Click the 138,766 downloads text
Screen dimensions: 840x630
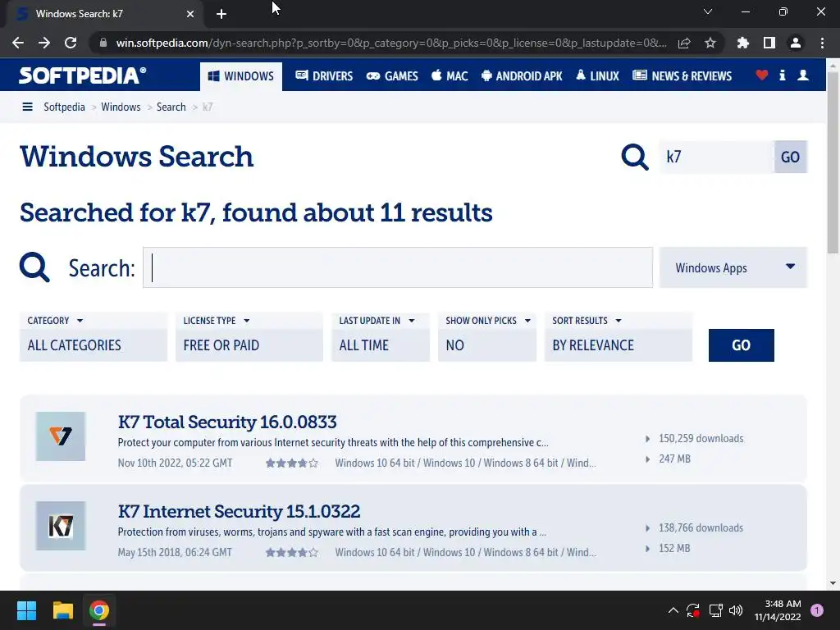click(701, 527)
